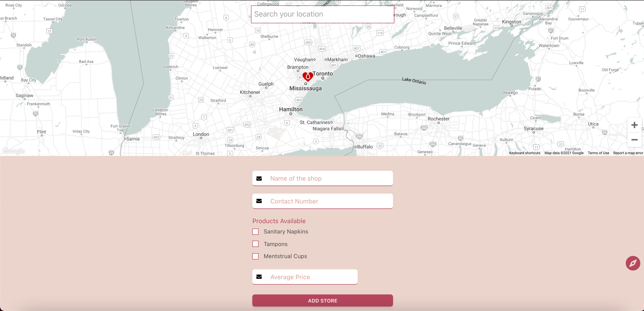
Task: Click the Google logo on map
Action: [13, 151]
